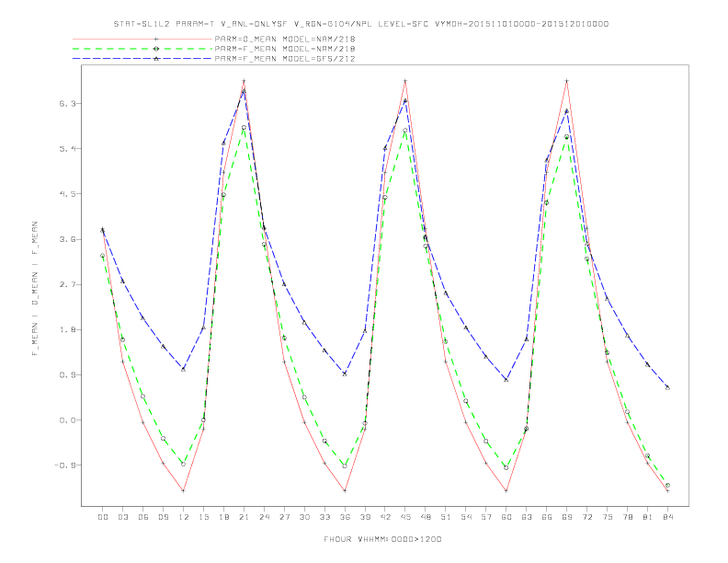Click the chart title starting with STAT=SL1L2
The height and width of the screenshot is (563, 728).
361,24
